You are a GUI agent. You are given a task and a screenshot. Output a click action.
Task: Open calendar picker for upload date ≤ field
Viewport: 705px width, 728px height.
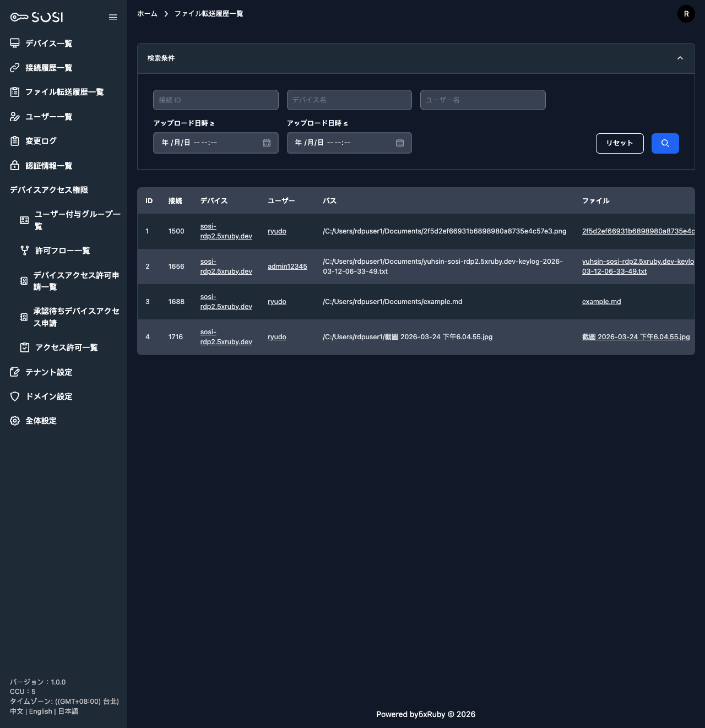pyautogui.click(x=400, y=143)
